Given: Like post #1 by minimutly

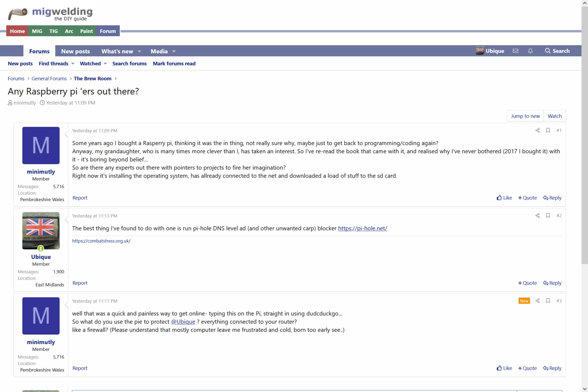Looking at the screenshot, I should pyautogui.click(x=504, y=198).
